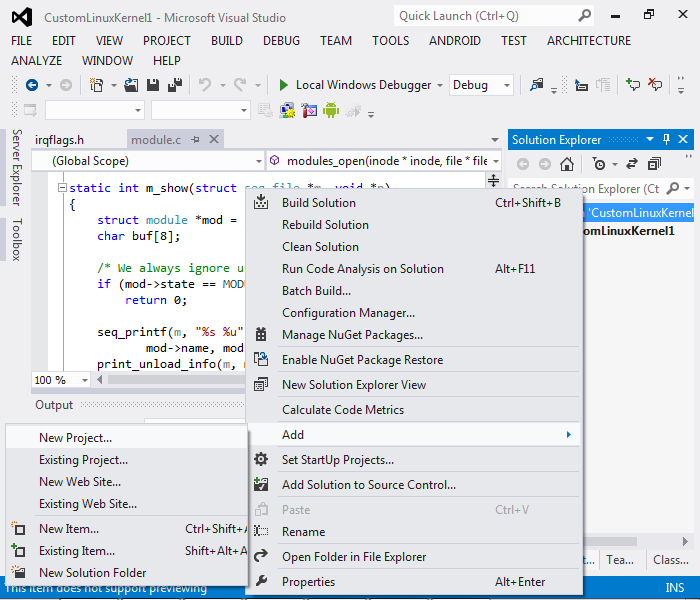Click the Save toolbar icon

pyautogui.click(x=153, y=85)
